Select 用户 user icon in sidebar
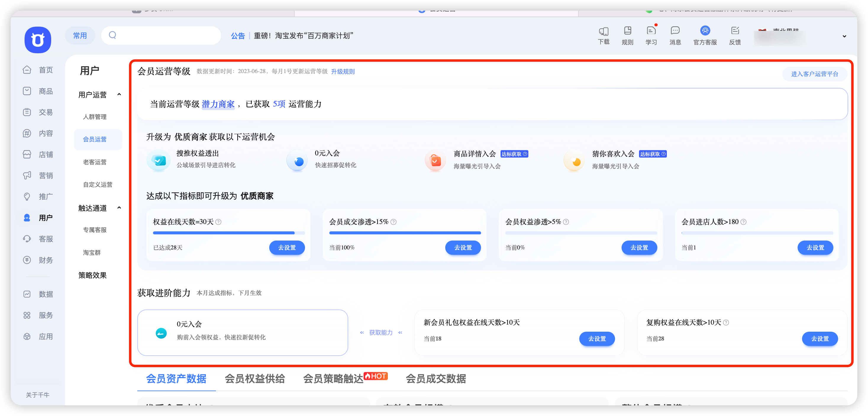 (27, 218)
